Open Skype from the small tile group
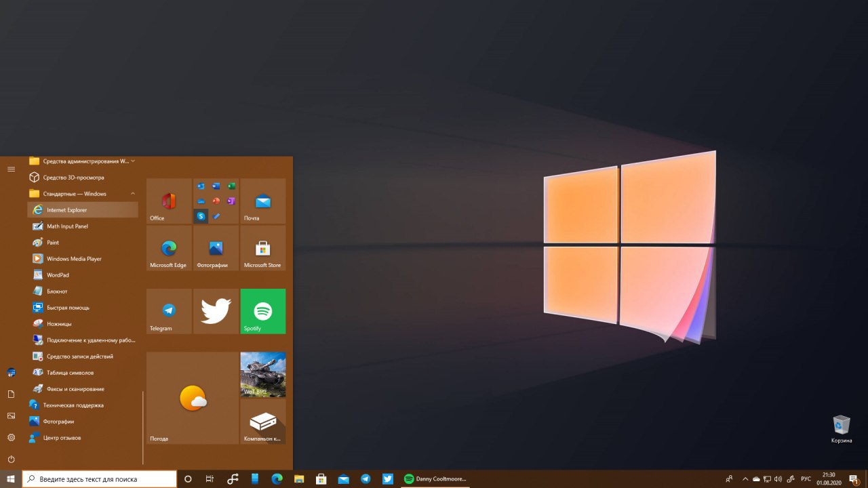 click(201, 216)
